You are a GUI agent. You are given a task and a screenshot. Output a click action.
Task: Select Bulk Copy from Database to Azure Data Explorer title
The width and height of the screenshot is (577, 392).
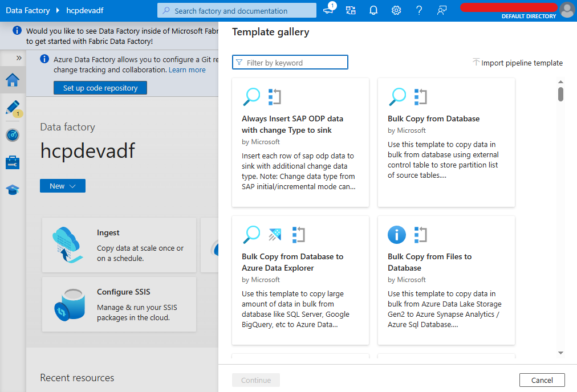coord(292,262)
